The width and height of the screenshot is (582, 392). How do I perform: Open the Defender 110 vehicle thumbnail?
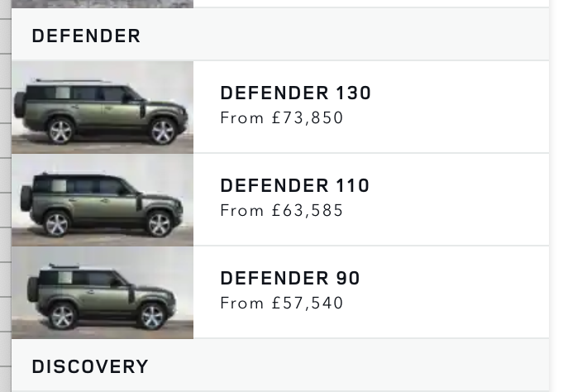pos(103,199)
